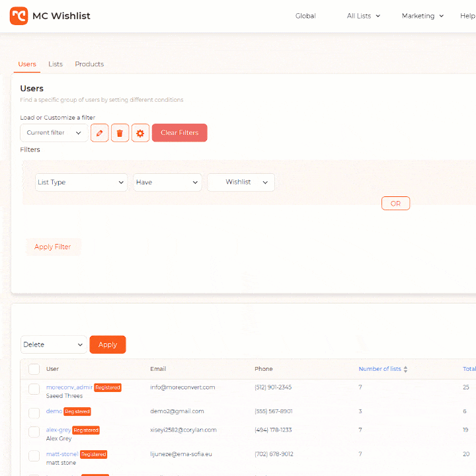Toggle the select-all users checkbox
Viewport: 476px width, 476px height.
[x=34, y=369]
